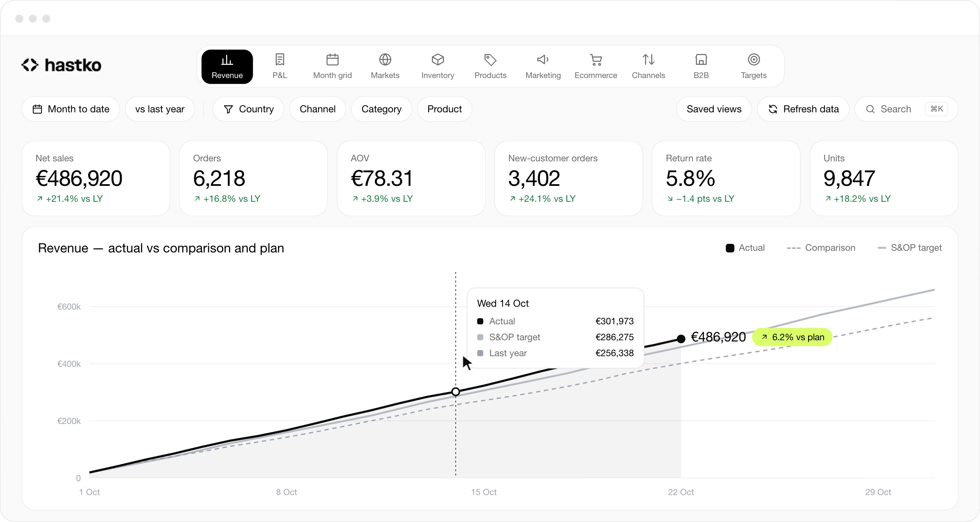Image resolution: width=980 pixels, height=522 pixels.
Task: Open the Month grid tab
Action: (x=332, y=67)
